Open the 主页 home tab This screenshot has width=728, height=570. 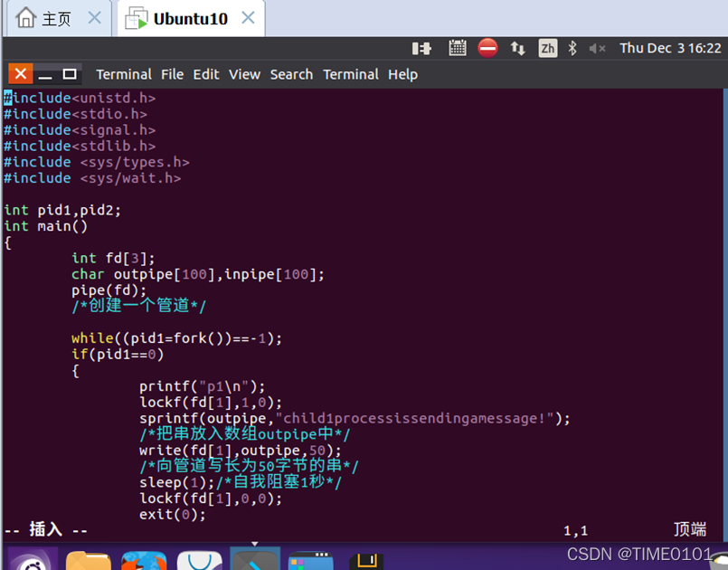57,19
